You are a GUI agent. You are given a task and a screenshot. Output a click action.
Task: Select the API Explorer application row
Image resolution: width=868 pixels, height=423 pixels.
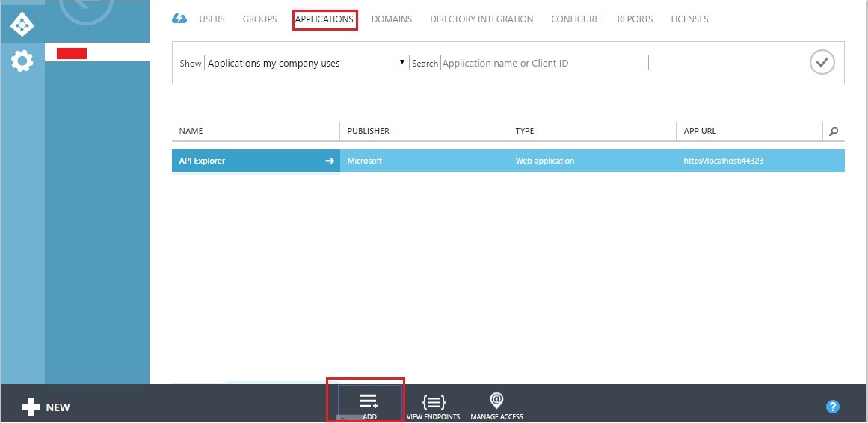pos(508,161)
